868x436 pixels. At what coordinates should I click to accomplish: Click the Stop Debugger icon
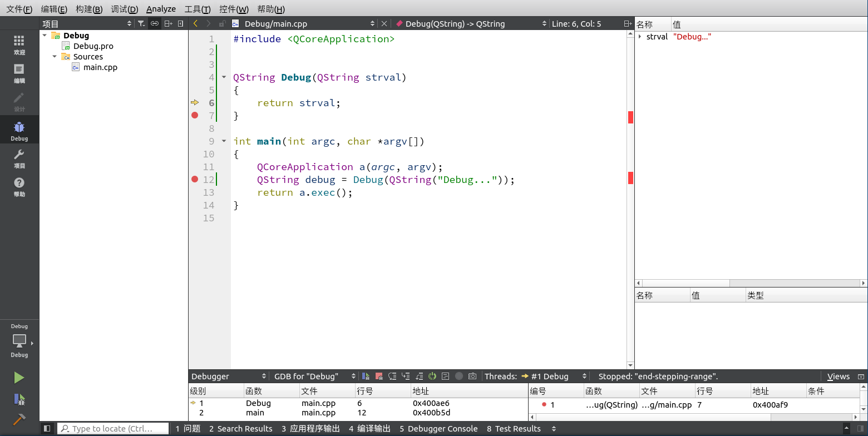pos(378,376)
